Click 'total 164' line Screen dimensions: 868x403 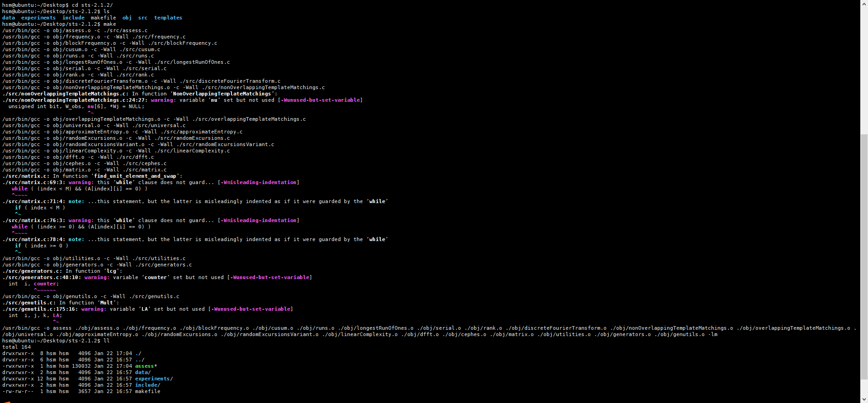pyautogui.click(x=16, y=347)
